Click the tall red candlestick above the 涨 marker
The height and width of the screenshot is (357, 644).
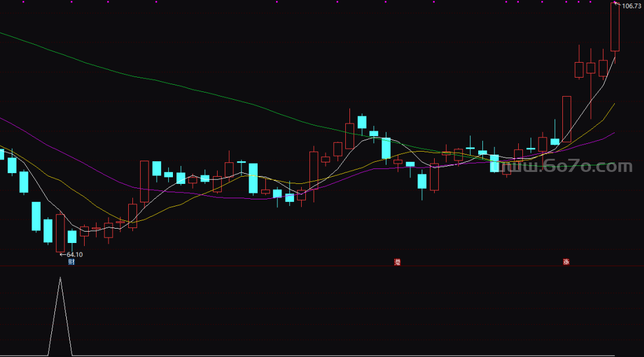(566, 119)
